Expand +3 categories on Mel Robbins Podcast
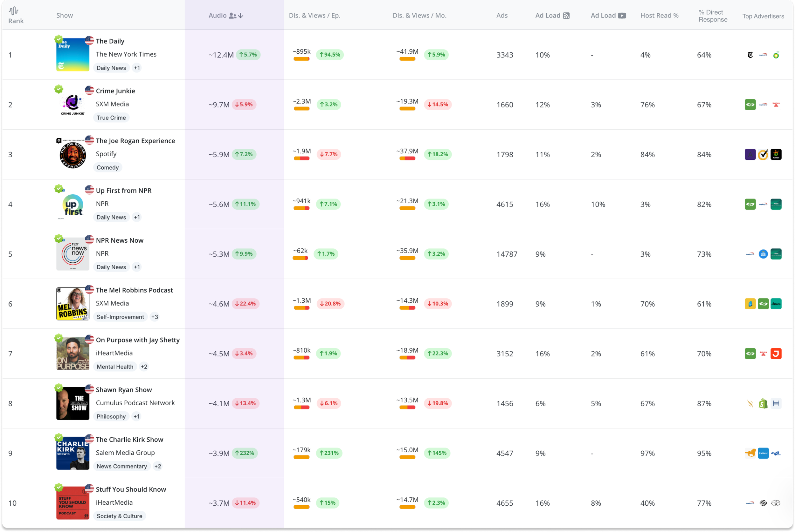This screenshot has width=795, height=532. pyautogui.click(x=155, y=317)
